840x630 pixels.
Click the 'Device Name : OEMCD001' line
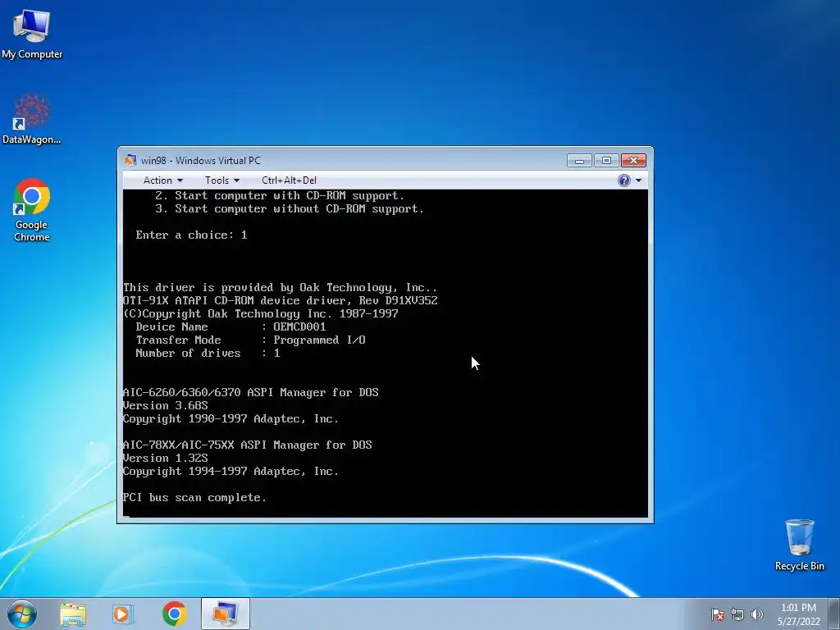231,326
